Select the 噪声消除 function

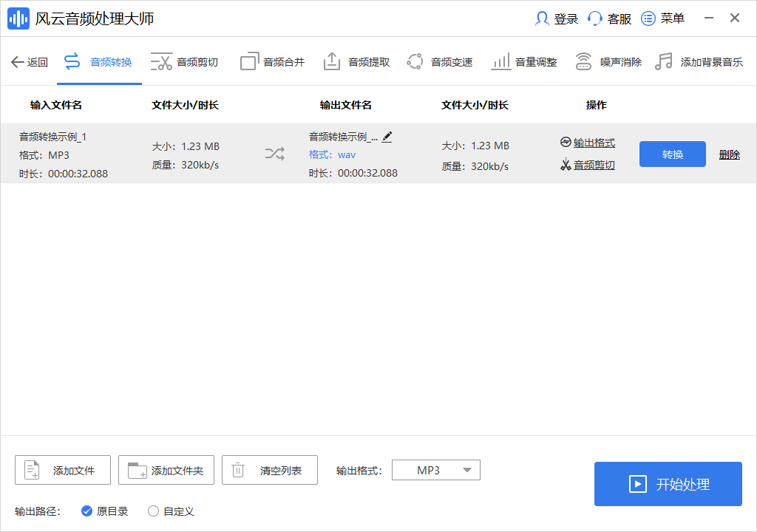click(x=619, y=61)
